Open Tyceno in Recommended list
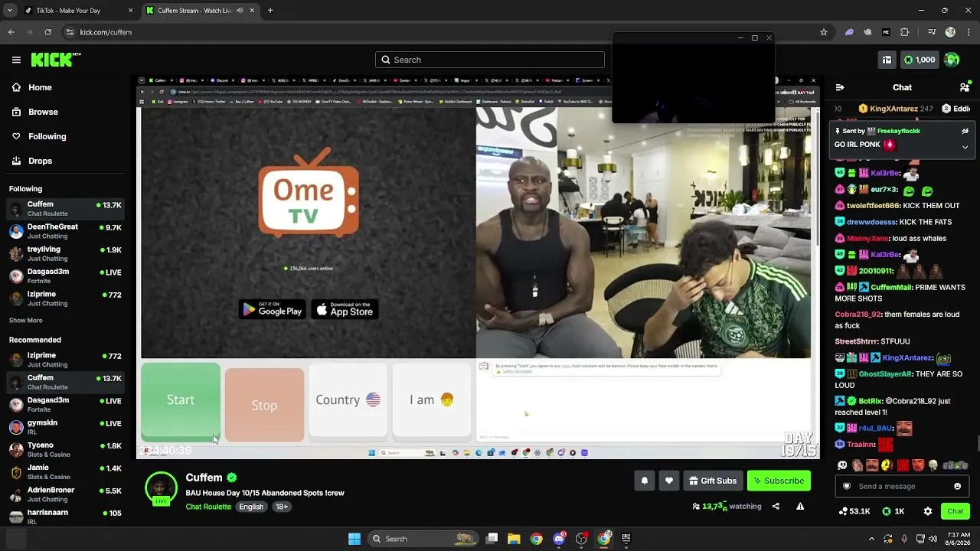The width and height of the screenshot is (980, 551). [65, 449]
